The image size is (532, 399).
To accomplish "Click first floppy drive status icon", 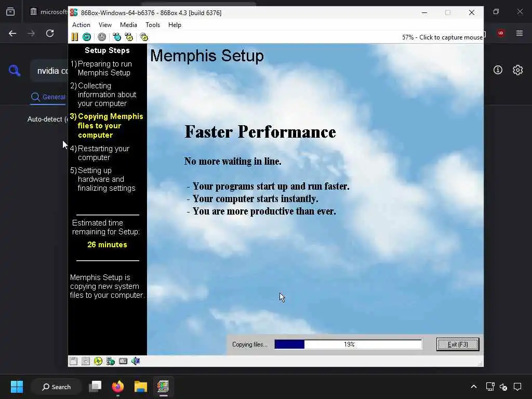I will [x=73, y=362].
